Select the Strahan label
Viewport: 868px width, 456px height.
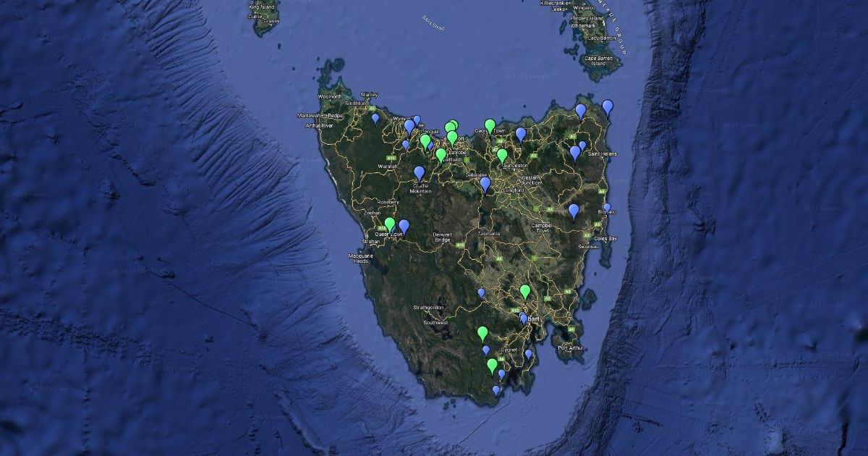370,242
